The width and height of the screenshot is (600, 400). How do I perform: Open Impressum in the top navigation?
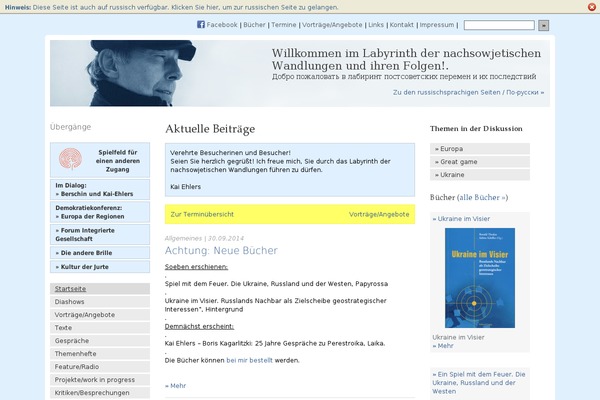pyautogui.click(x=437, y=24)
